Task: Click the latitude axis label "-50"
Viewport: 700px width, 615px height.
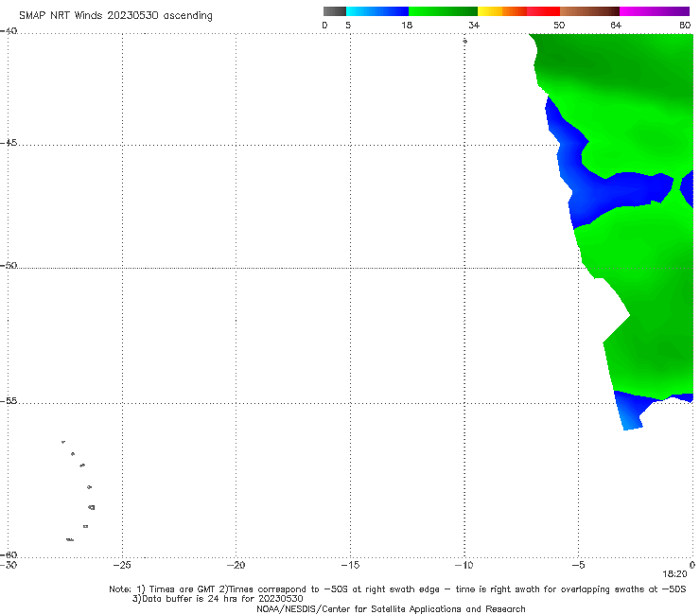Action: (x=9, y=265)
